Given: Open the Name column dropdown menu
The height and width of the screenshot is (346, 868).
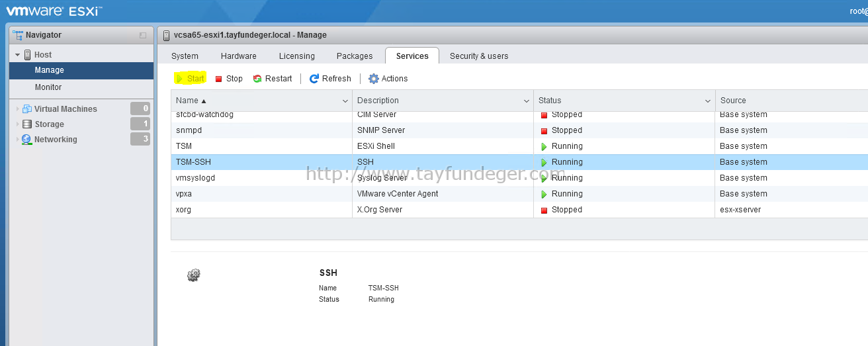Looking at the screenshot, I should [x=345, y=101].
